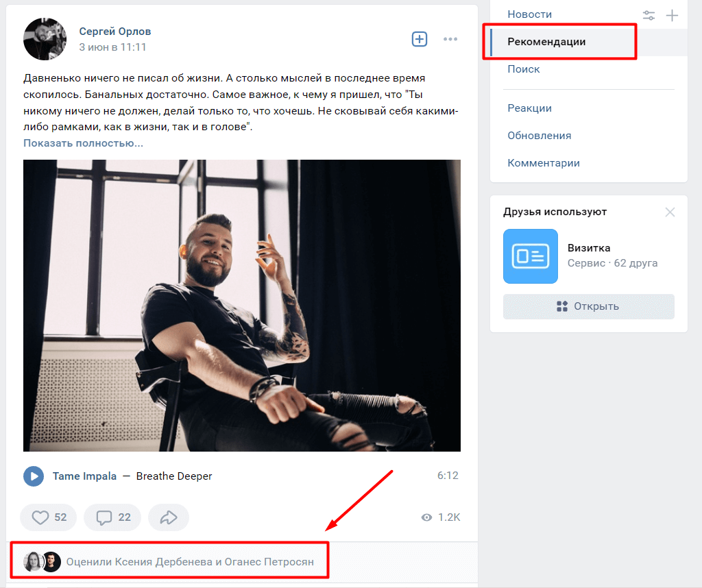This screenshot has height=588, width=702.
Task: Open the post actions ellipsis menu
Action: [450, 39]
